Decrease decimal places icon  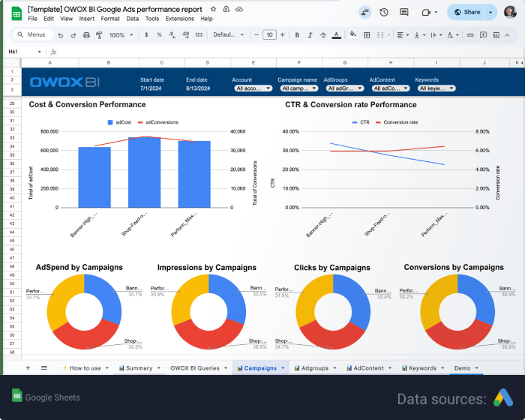click(172, 34)
